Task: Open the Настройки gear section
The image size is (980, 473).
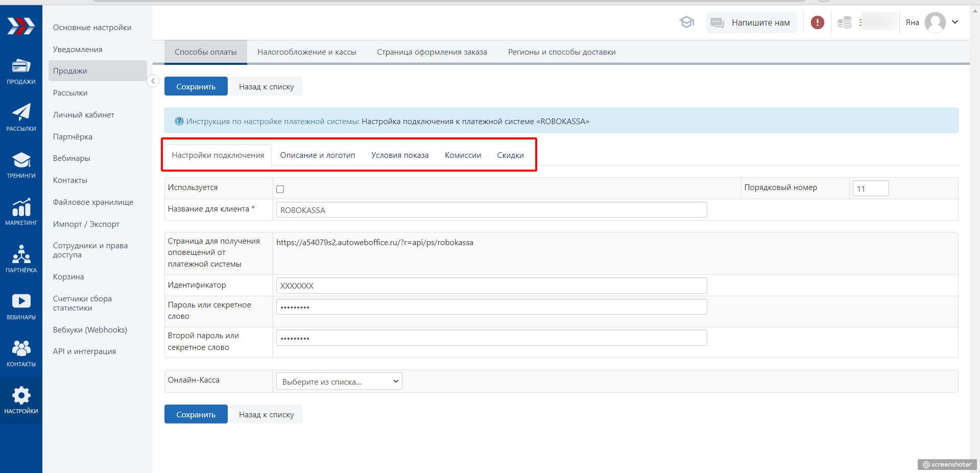Action: point(21,400)
